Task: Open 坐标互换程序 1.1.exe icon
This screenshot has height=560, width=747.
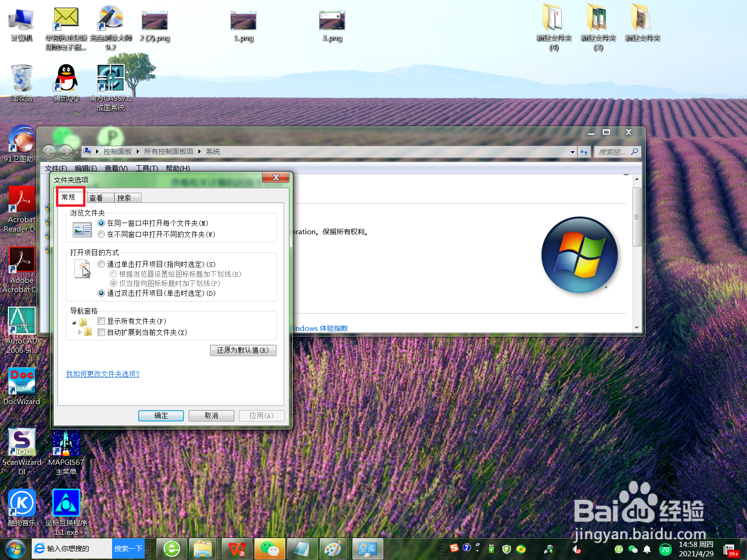Action: pyautogui.click(x=66, y=512)
